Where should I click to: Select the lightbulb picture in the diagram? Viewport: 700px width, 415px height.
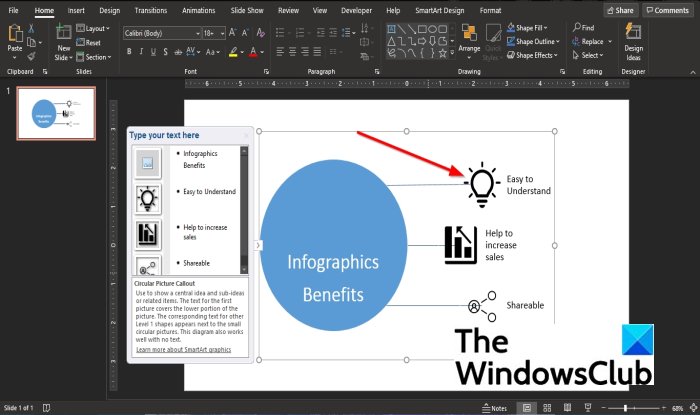click(x=482, y=183)
